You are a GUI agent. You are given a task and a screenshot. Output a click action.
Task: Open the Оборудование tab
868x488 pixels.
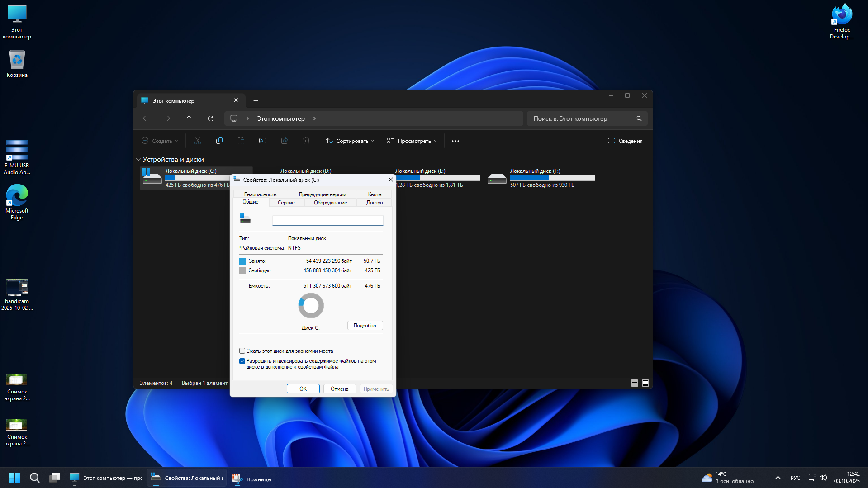(x=330, y=203)
